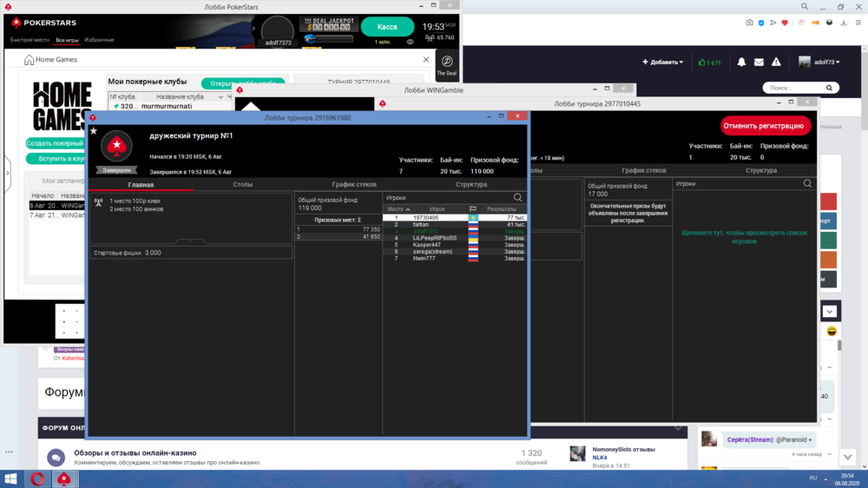Open the messages envelope icon
This screenshot has width=868, height=488.
click(x=759, y=63)
